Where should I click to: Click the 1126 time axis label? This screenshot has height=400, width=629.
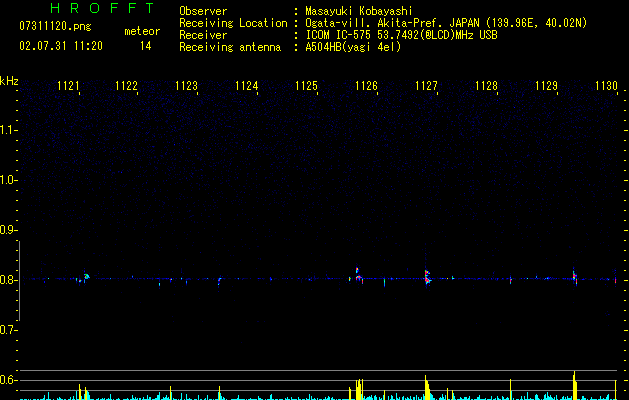(x=367, y=86)
